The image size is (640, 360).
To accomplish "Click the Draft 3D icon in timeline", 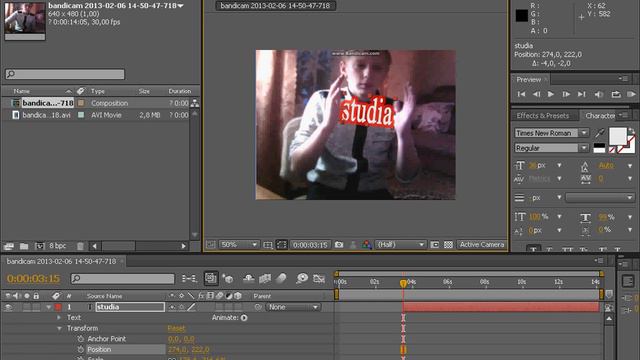I will [228, 278].
